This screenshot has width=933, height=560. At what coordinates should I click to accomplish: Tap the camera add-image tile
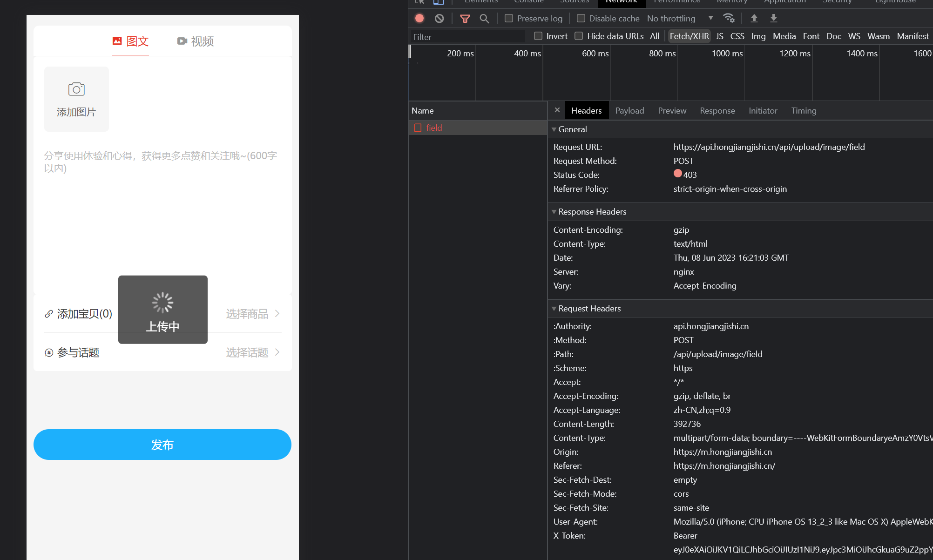76,99
